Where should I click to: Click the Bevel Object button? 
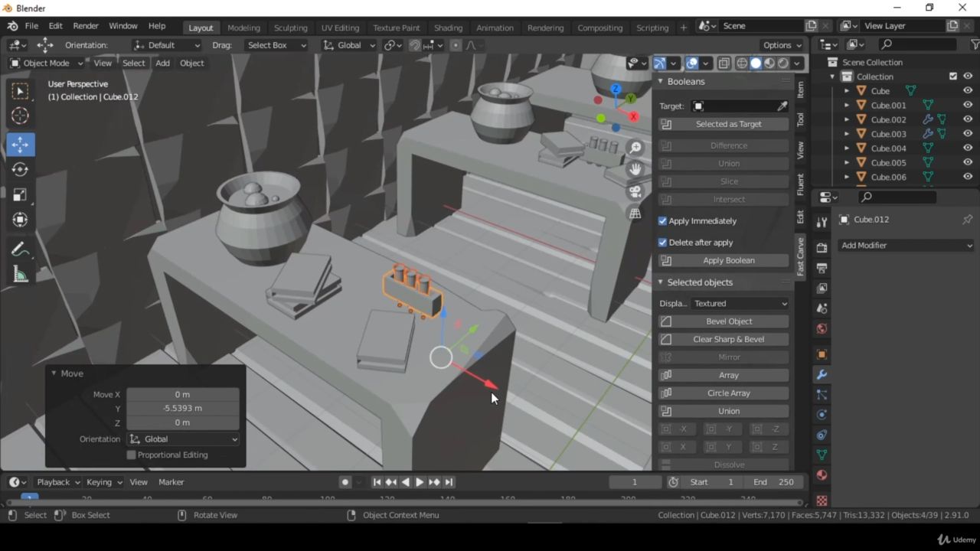click(728, 321)
